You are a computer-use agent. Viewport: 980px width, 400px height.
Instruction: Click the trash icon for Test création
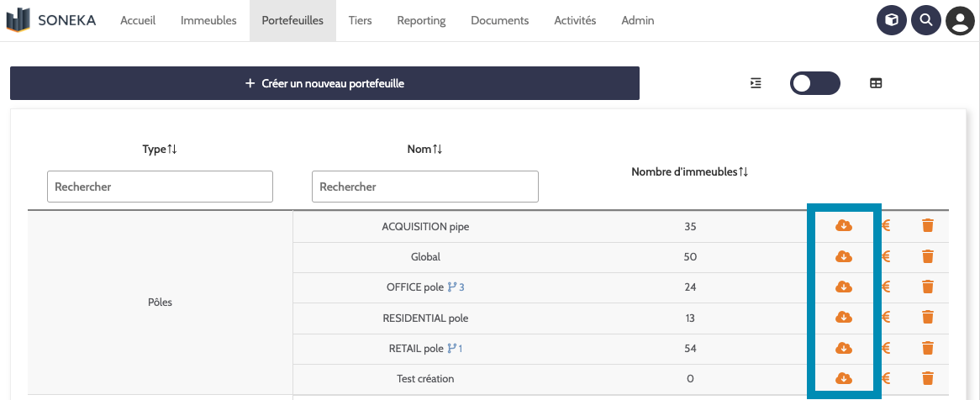[x=928, y=378]
